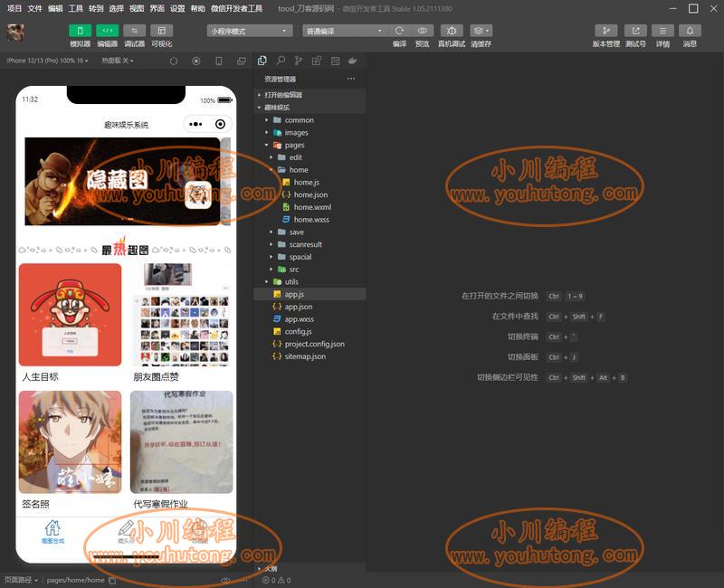Viewport: 724px width, 588px height.
Task: Click the test account icon
Action: pos(635,31)
